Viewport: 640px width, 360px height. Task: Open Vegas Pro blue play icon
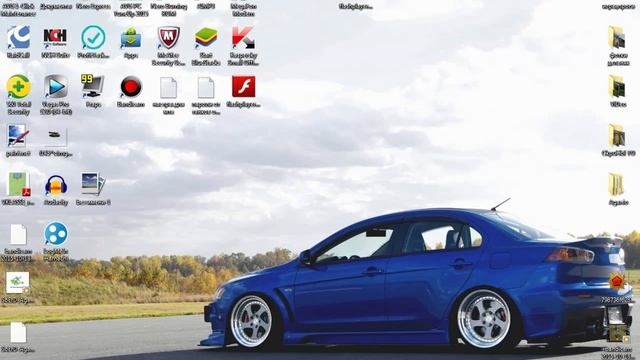pos(56,87)
